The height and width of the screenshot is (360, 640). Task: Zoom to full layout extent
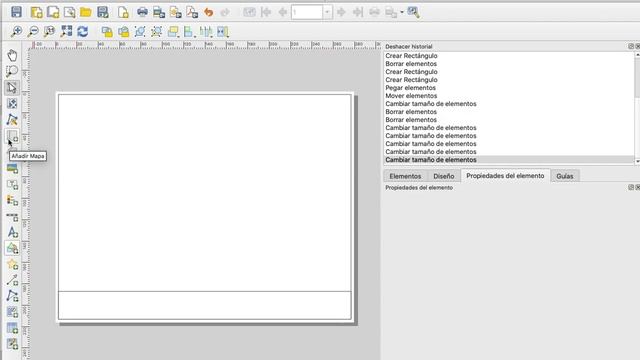[66, 31]
